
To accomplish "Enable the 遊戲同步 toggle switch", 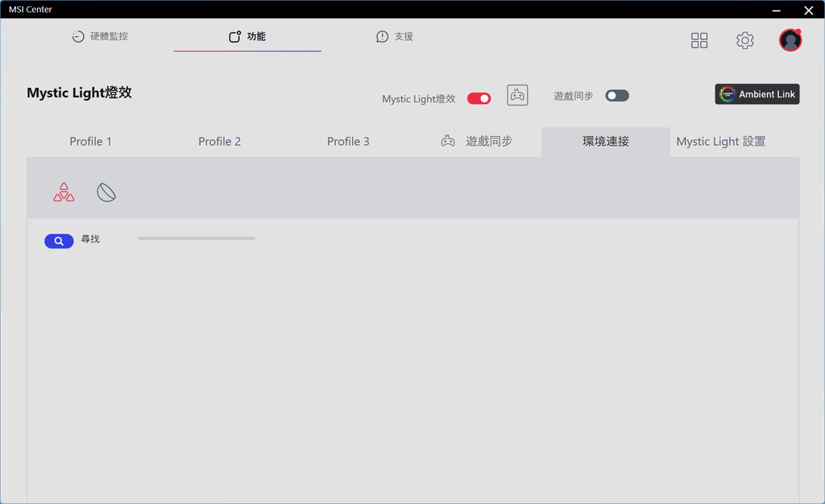I will click(616, 96).
